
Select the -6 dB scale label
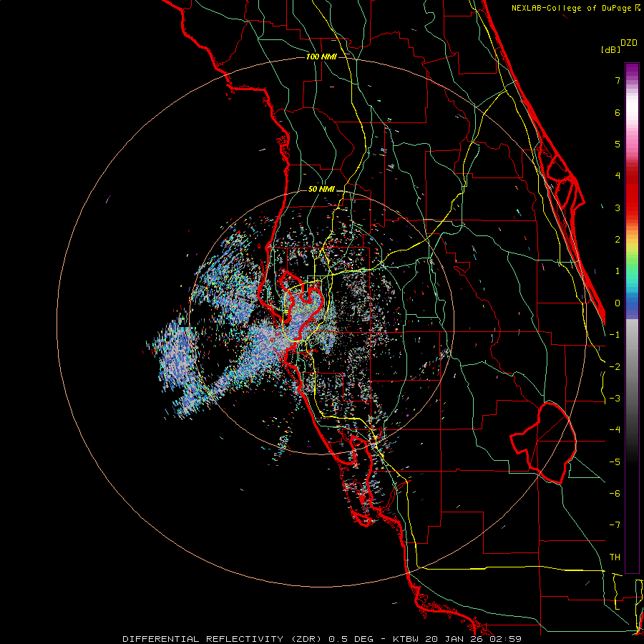(615, 494)
